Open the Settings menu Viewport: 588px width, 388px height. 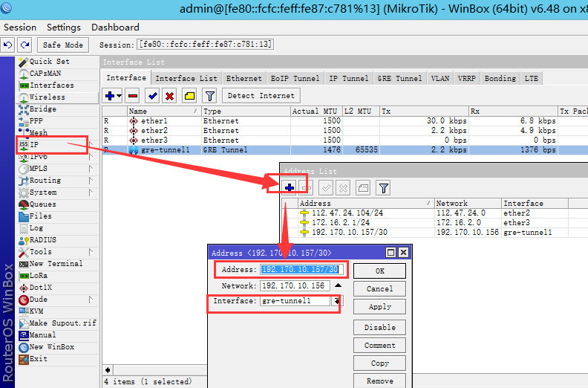point(64,28)
